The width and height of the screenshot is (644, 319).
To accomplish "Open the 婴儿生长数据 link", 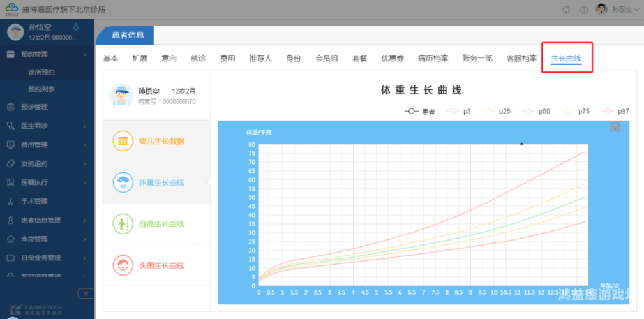I will click(x=162, y=141).
